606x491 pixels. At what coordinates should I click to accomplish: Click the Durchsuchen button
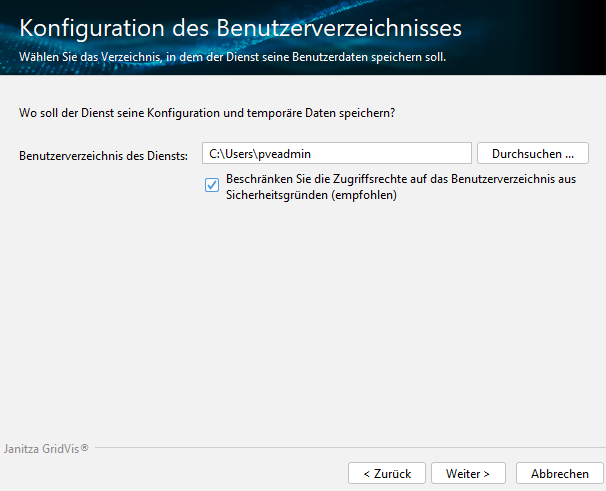point(533,153)
